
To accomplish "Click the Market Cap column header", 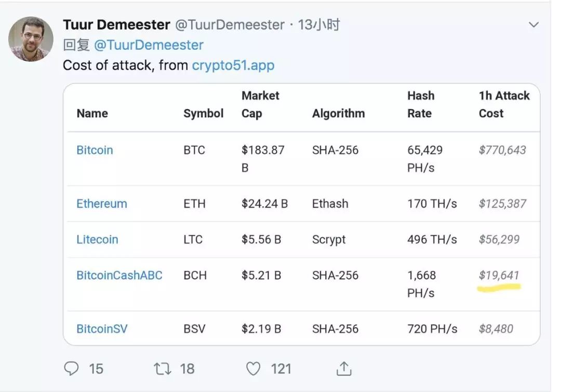I will click(260, 104).
